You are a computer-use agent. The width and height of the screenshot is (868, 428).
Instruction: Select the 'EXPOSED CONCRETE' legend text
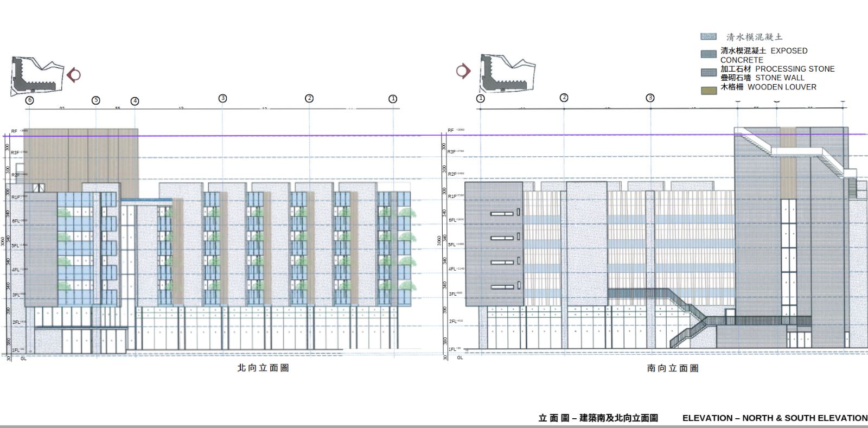coord(764,55)
